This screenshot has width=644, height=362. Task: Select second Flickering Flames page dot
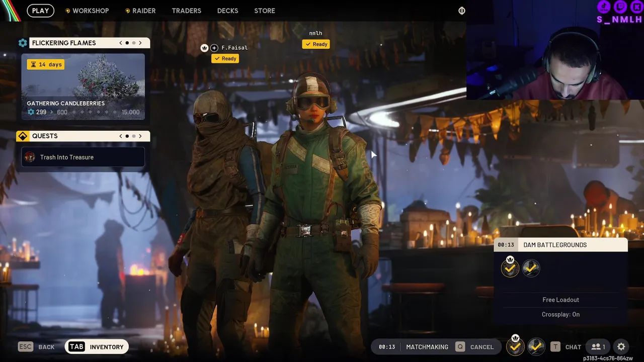coord(134,43)
